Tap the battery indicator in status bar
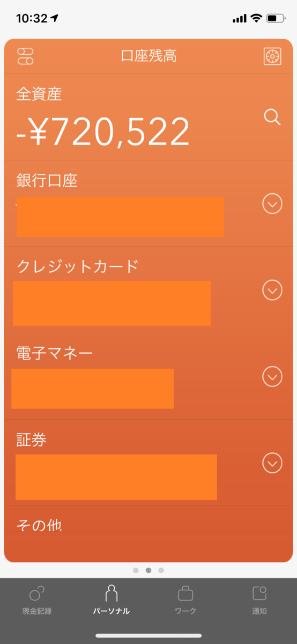 (x=277, y=18)
